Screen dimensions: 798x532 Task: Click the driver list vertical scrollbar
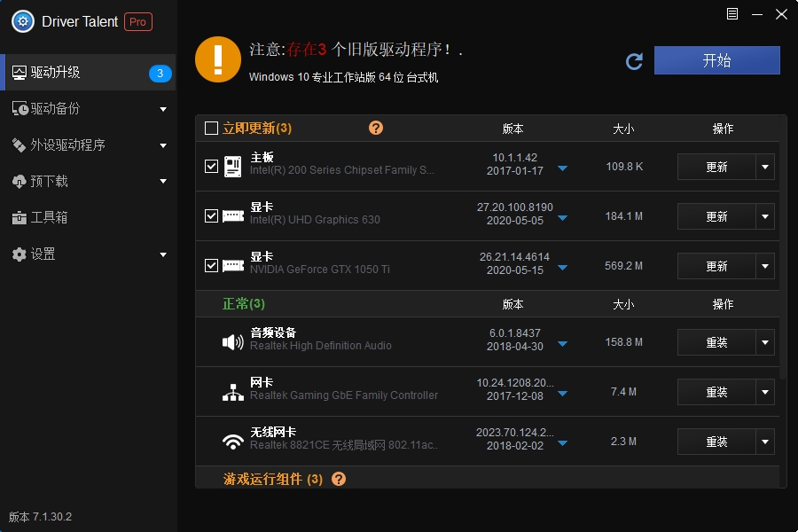tap(784, 246)
